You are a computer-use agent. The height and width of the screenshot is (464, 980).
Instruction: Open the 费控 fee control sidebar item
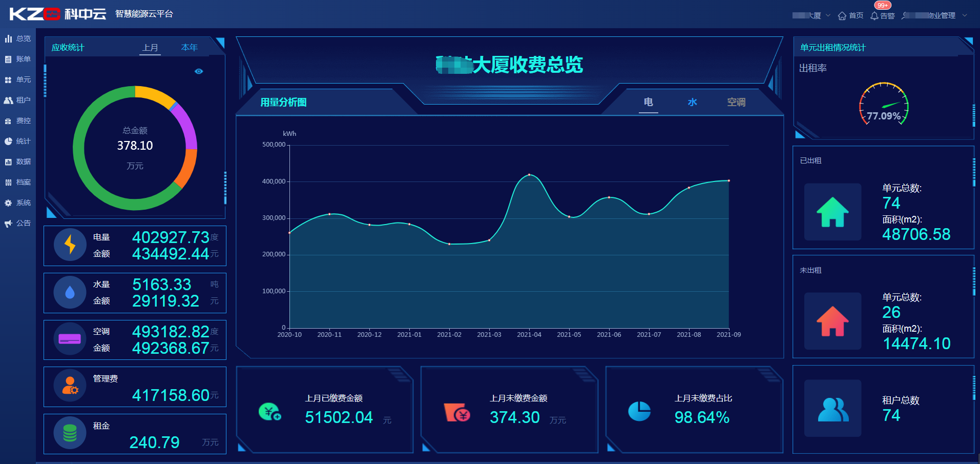18,120
